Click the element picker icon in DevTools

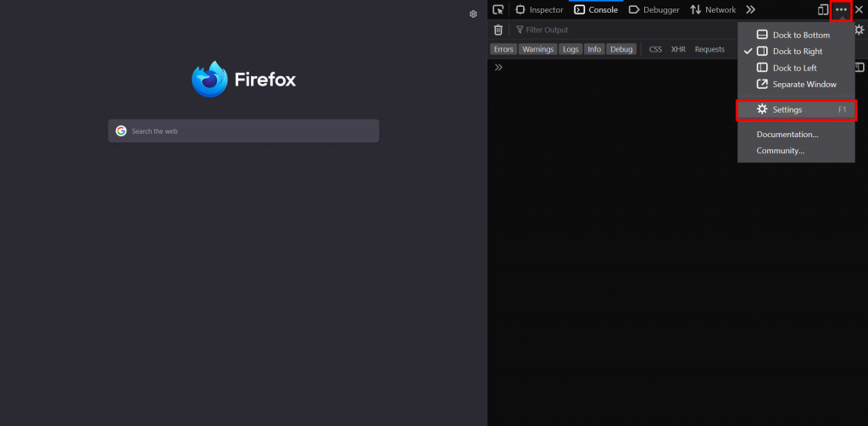click(498, 9)
